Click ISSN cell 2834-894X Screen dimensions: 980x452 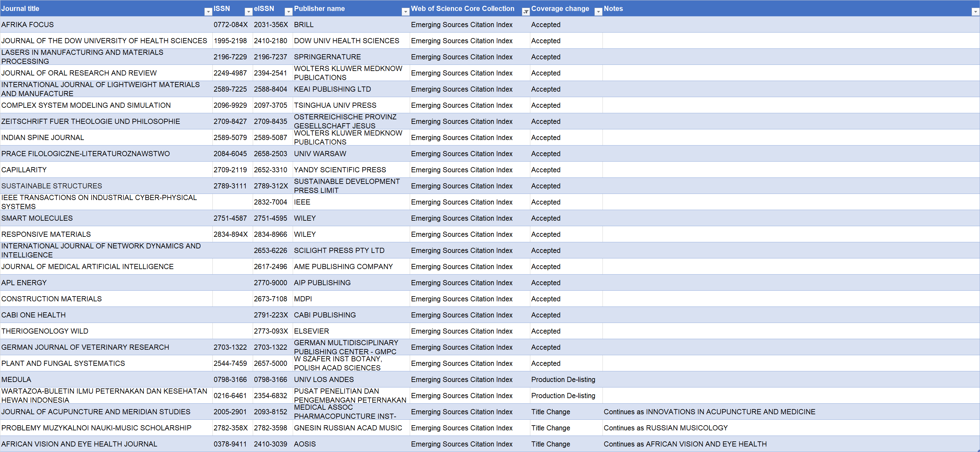pyautogui.click(x=232, y=234)
